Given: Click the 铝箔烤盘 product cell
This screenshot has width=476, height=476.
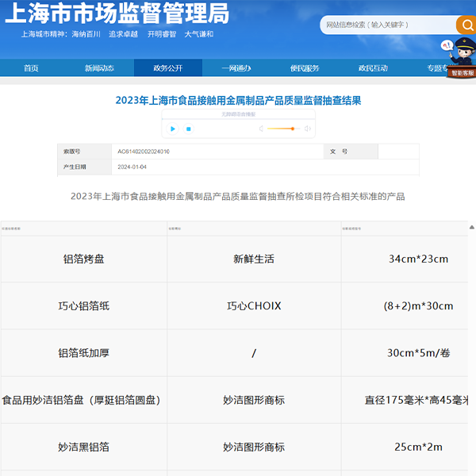Looking at the screenshot, I should [x=83, y=259].
